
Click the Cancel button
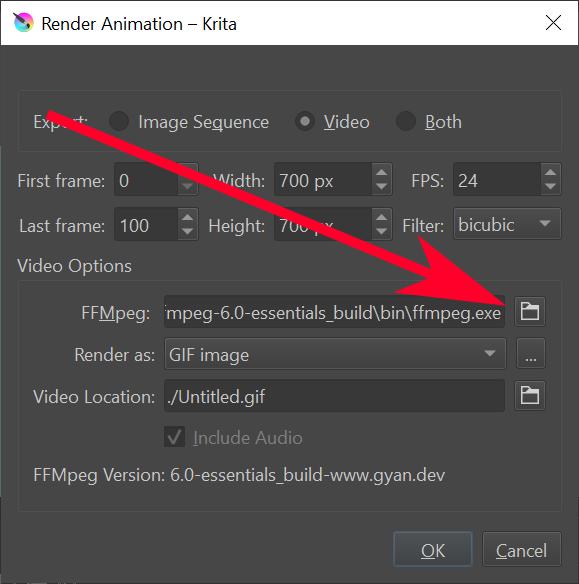[x=521, y=549]
